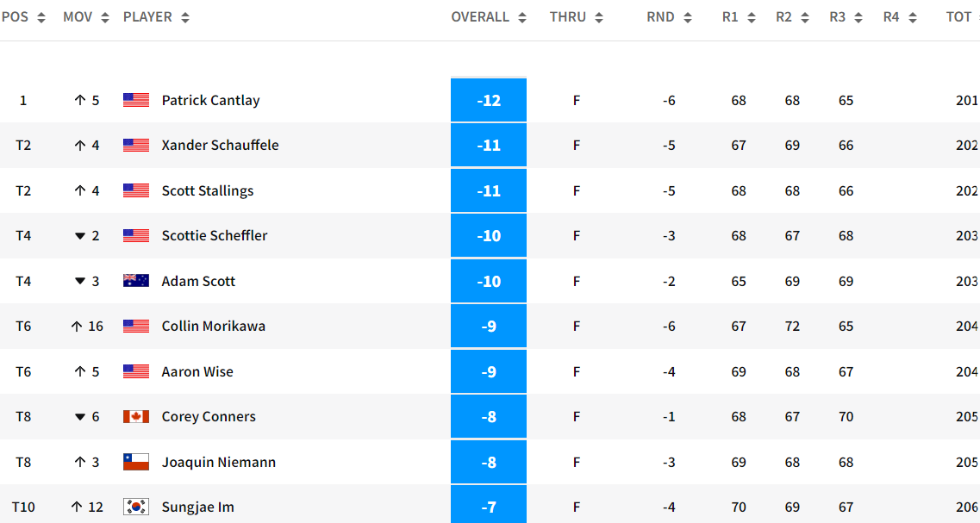Image resolution: width=980 pixels, height=523 pixels.
Task: Click the USA flag beside Aaron Wise
Action: (x=136, y=371)
